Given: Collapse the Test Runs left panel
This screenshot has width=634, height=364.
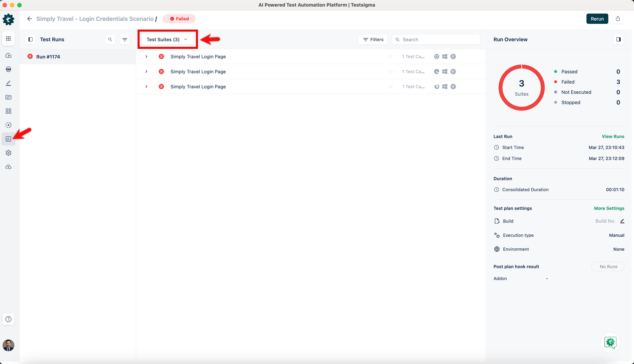Looking at the screenshot, I should (x=30, y=40).
